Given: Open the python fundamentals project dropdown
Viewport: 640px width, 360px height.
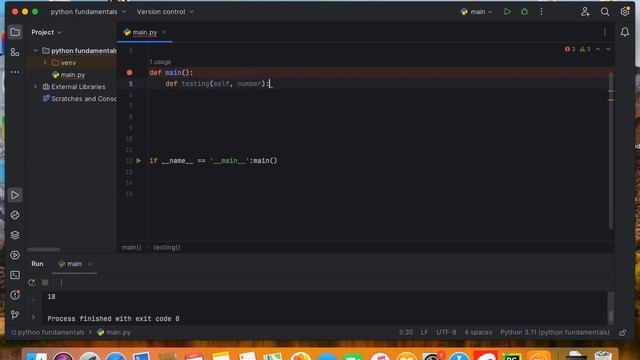Looking at the screenshot, I should (88, 12).
